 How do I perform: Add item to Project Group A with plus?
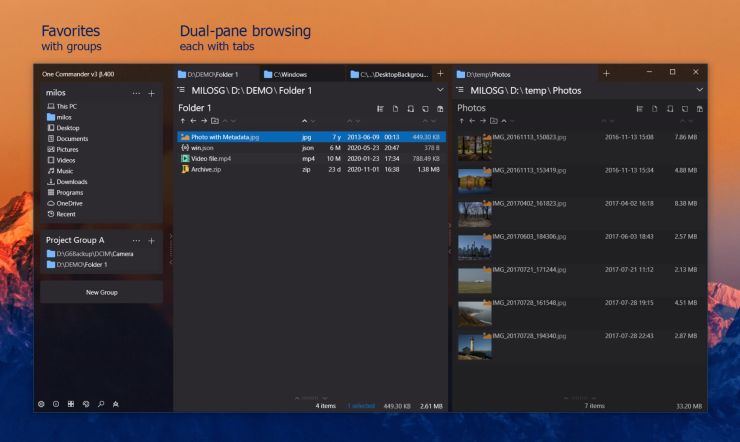152,241
